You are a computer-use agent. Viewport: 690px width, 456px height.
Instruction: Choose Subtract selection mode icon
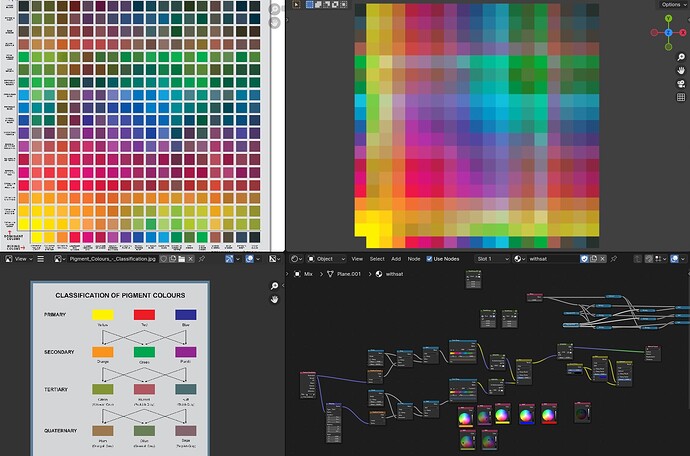click(327, 4)
